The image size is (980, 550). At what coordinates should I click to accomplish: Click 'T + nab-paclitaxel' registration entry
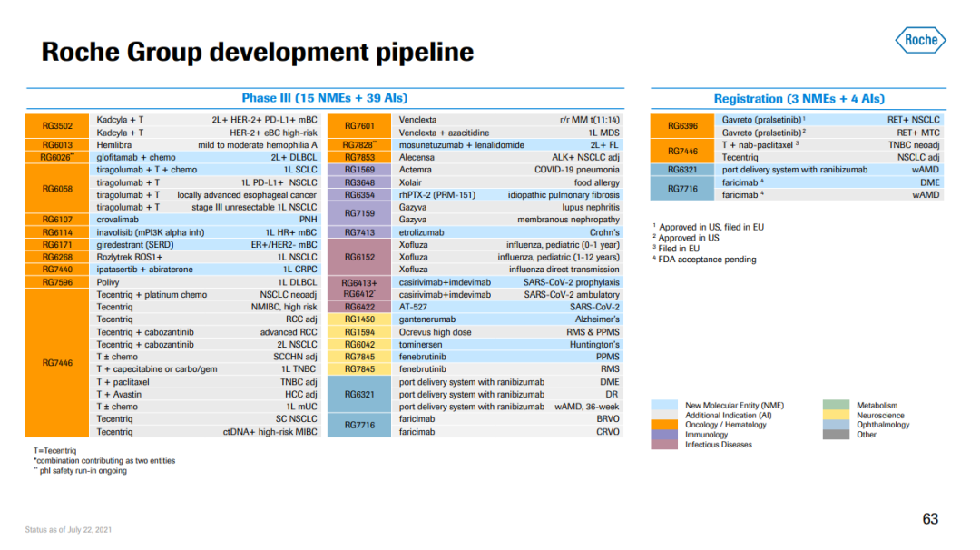tap(760, 145)
